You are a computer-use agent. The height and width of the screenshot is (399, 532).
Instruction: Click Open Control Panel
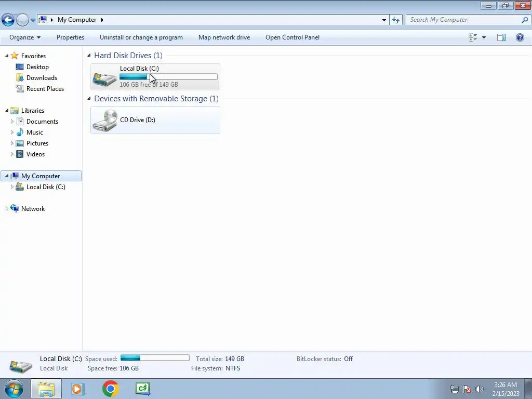coord(292,37)
